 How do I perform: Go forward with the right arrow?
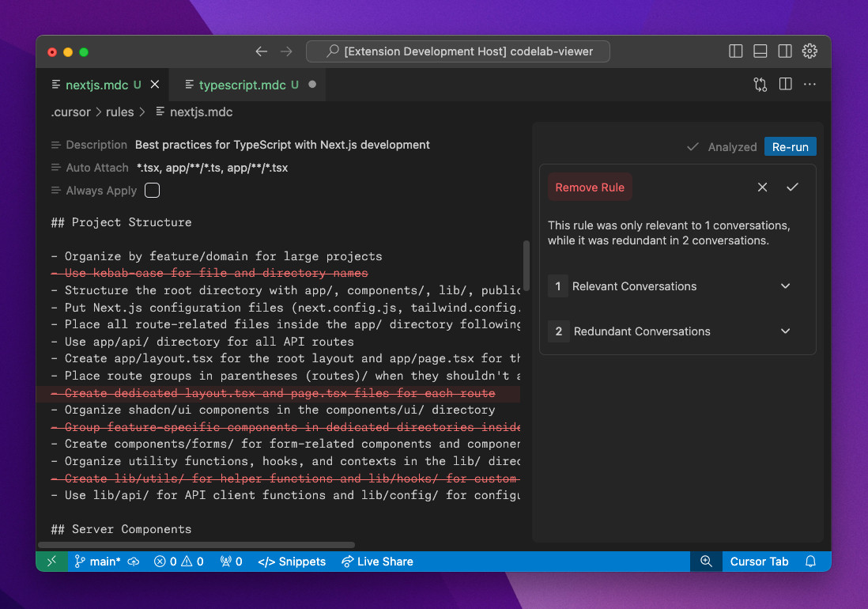click(286, 51)
